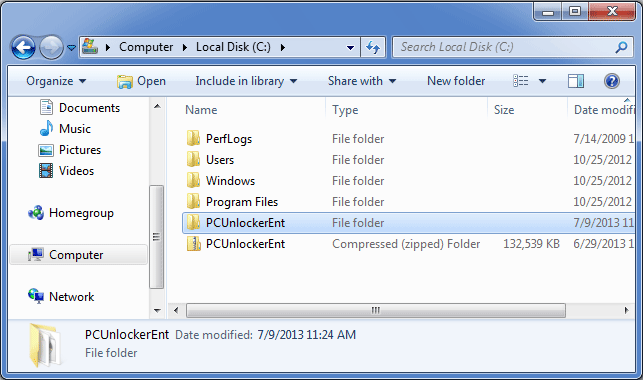Click the search magnifier icon
The width and height of the screenshot is (643, 380).
click(621, 47)
